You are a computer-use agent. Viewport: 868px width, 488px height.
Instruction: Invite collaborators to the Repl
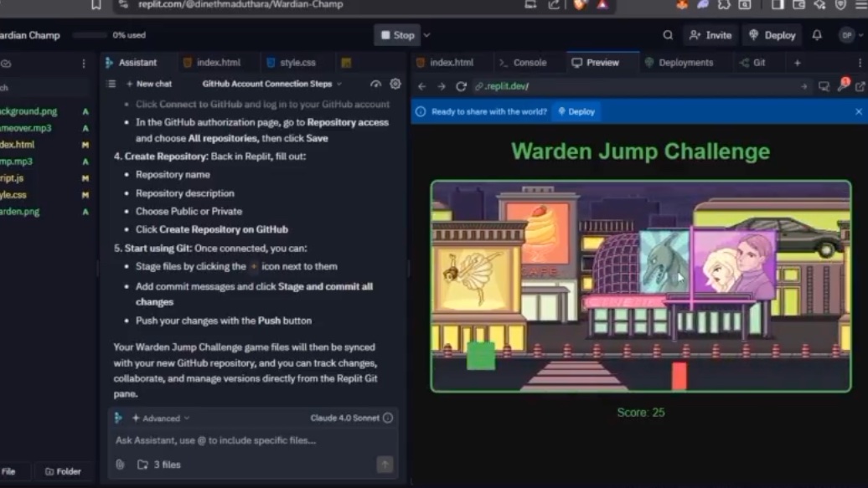pos(710,35)
